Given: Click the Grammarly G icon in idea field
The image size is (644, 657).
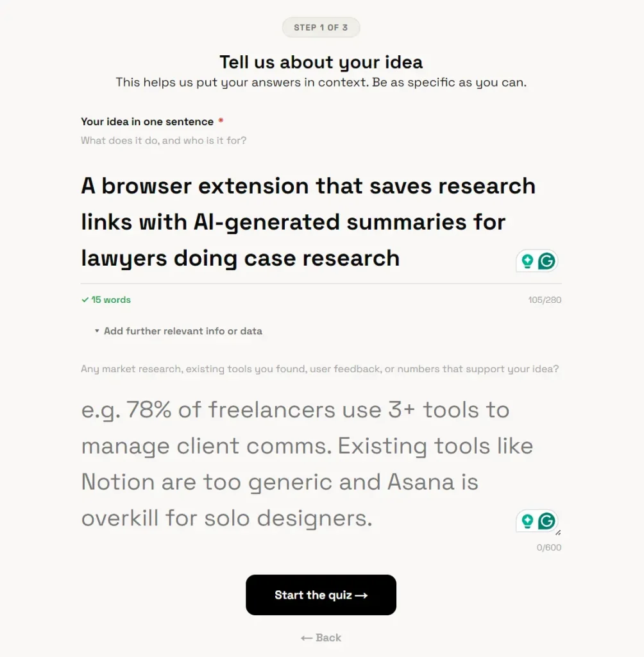Looking at the screenshot, I should [x=547, y=261].
